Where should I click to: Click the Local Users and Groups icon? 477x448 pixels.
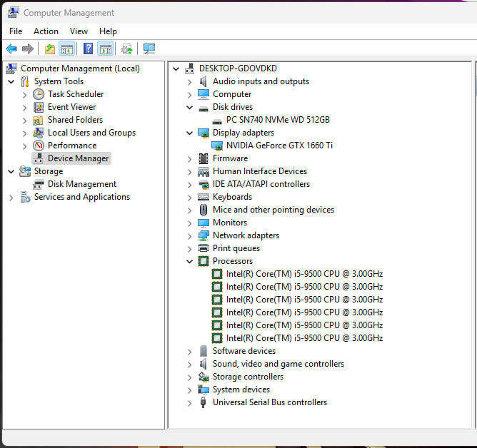(39, 133)
